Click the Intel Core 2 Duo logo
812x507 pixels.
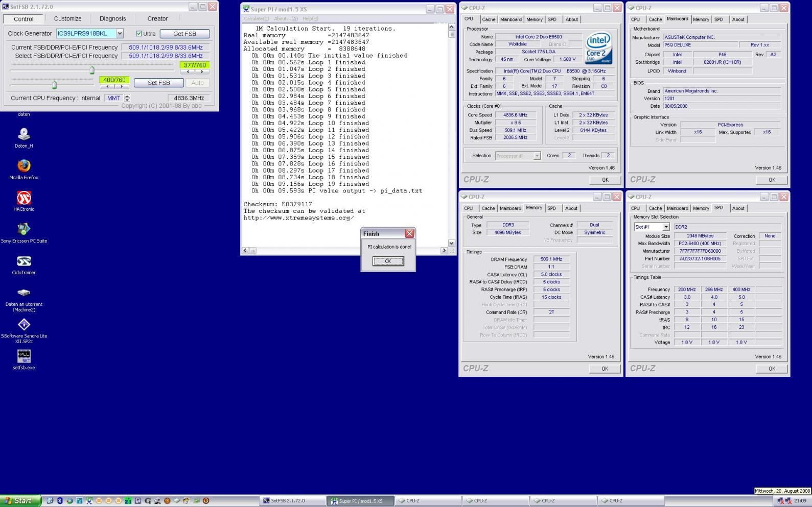598,49
